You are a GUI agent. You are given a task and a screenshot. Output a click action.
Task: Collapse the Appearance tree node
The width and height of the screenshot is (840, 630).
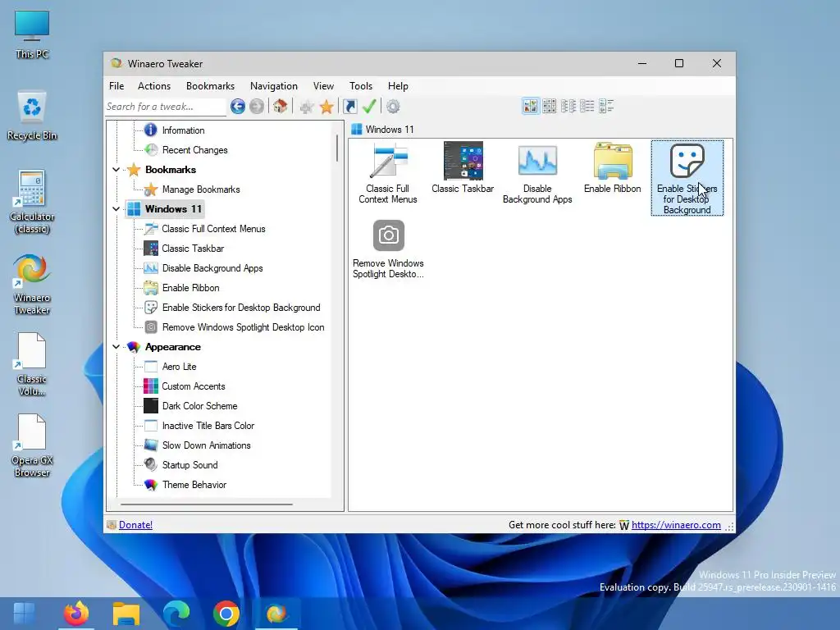pyautogui.click(x=116, y=347)
